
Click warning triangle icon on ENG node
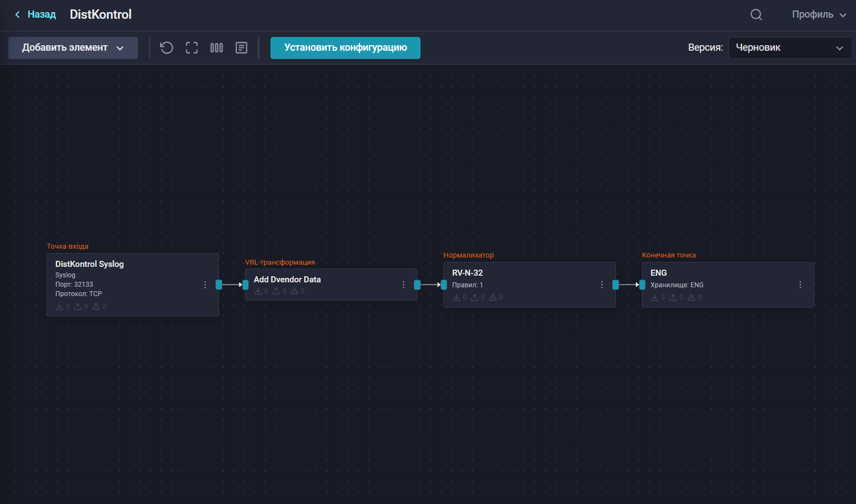point(691,297)
